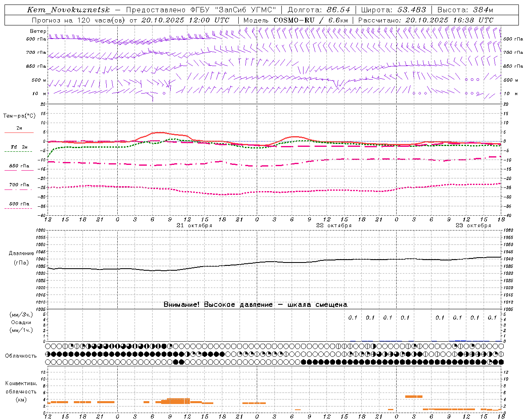Click the '10 м' wind level label

39,94
